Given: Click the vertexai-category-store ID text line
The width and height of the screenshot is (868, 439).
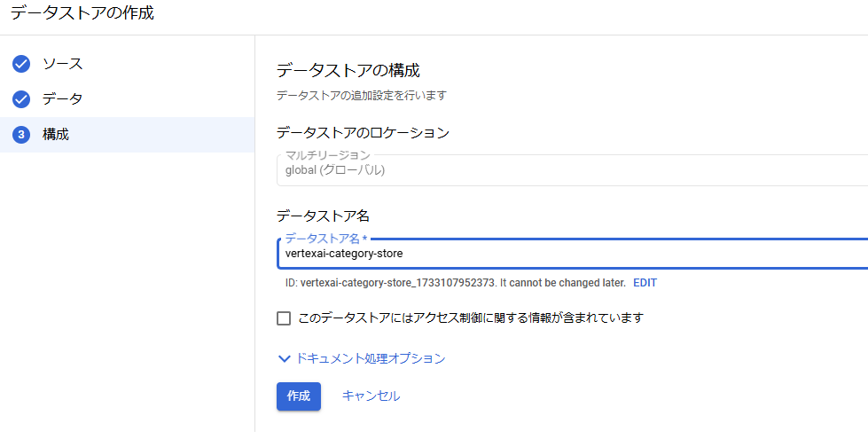Looking at the screenshot, I should (455, 283).
